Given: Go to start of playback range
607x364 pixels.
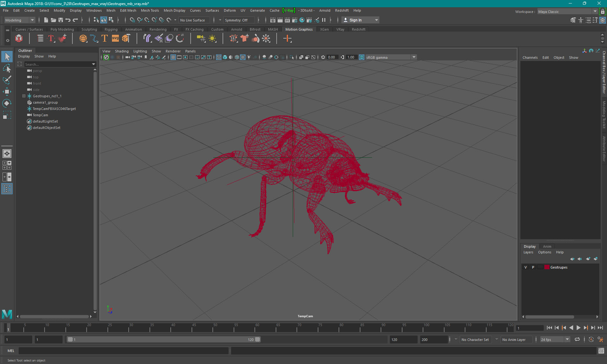Looking at the screenshot, I should coord(549,328).
